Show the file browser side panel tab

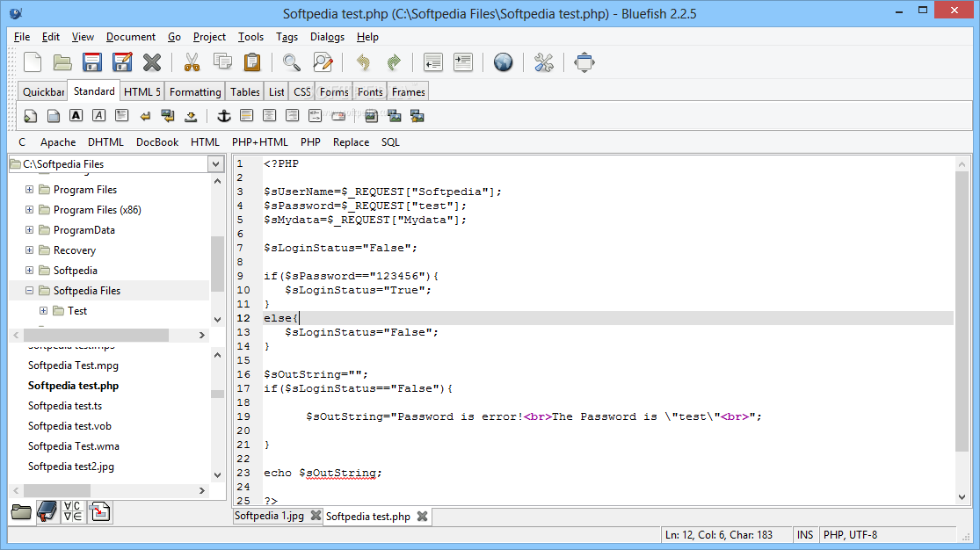(20, 512)
